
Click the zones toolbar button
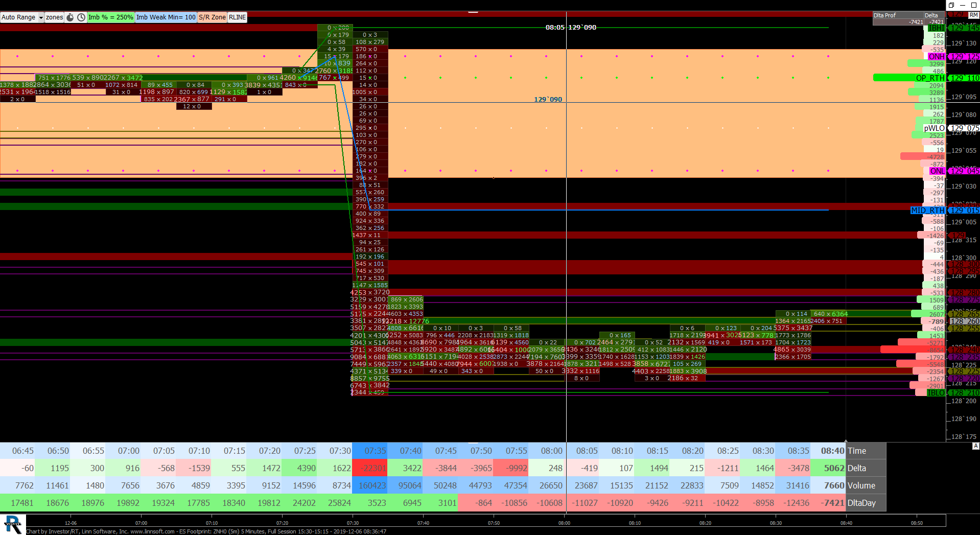click(54, 17)
